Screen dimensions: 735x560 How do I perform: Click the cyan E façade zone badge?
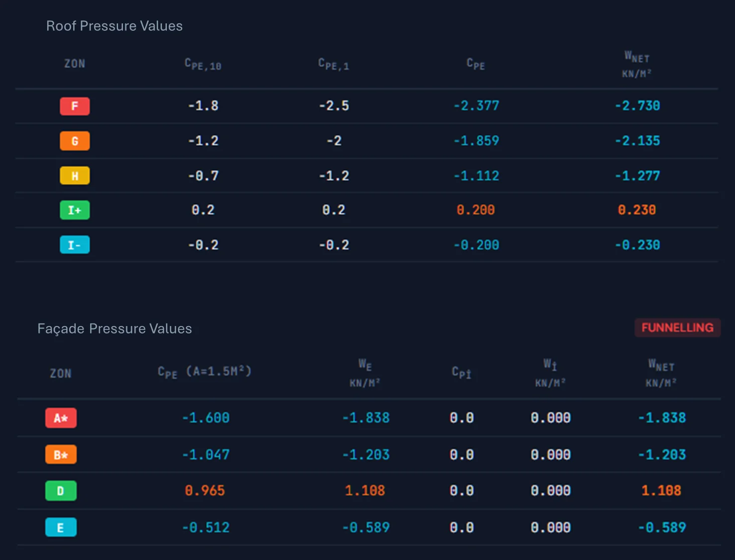tap(61, 528)
